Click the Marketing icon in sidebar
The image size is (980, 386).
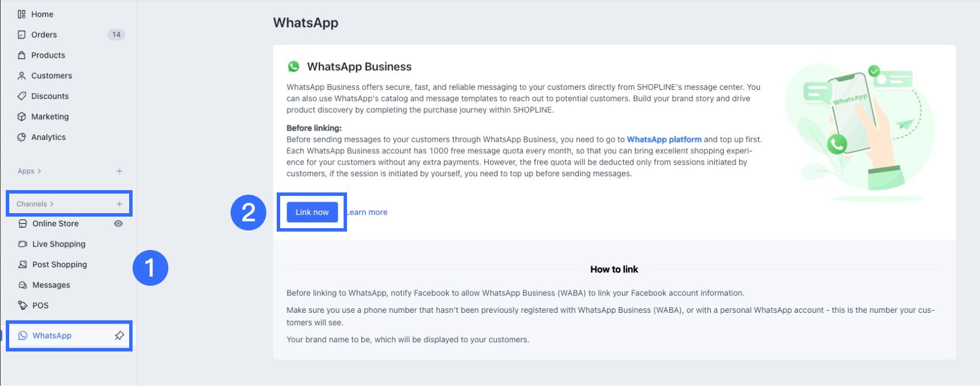tap(21, 116)
